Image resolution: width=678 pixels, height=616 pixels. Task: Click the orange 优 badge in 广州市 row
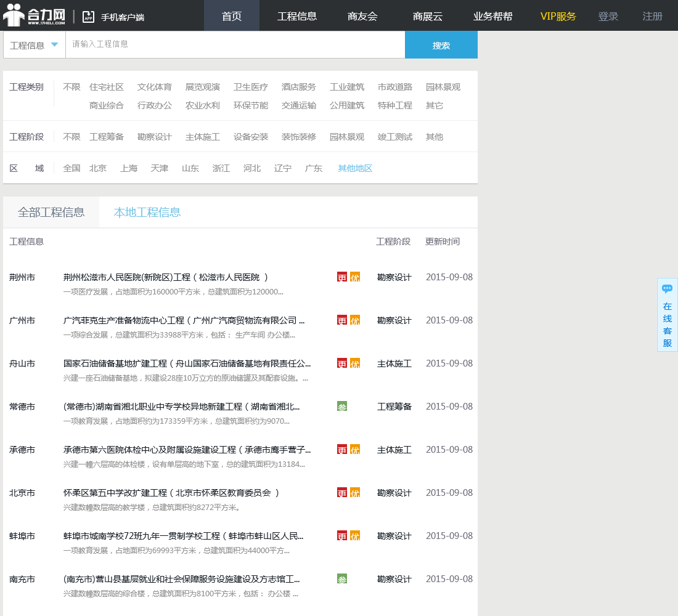[x=355, y=320]
